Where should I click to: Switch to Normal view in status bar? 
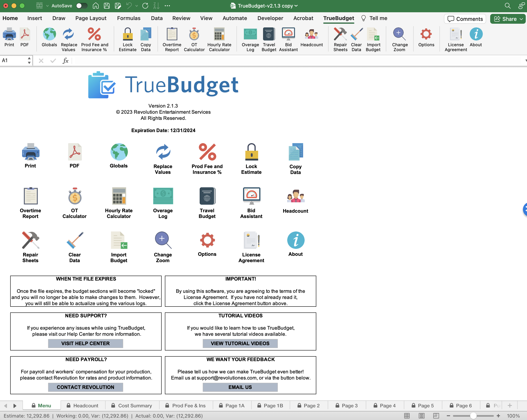[407, 416]
